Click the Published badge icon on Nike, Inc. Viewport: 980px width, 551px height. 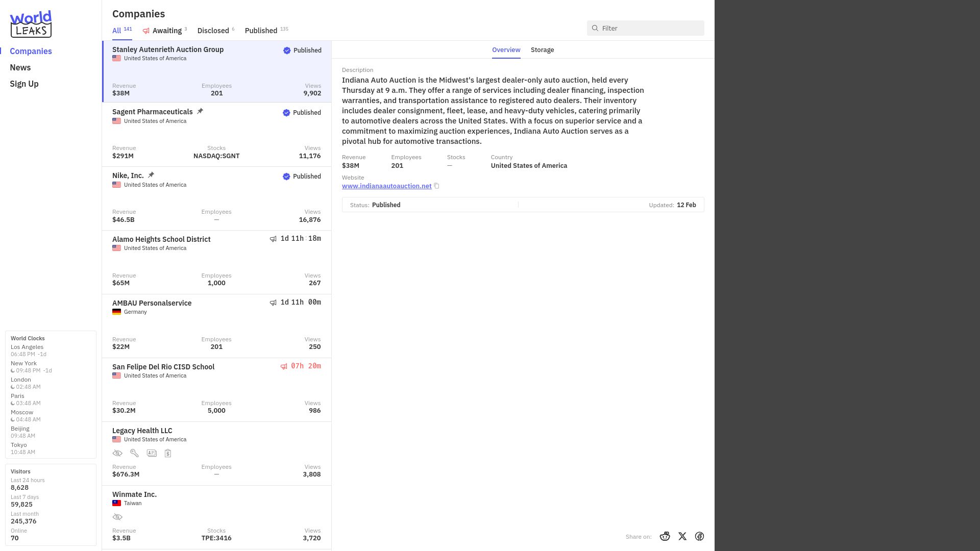[x=286, y=177]
